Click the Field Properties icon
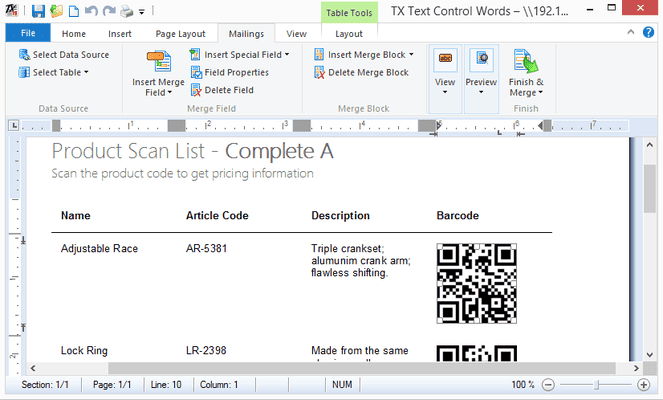The width and height of the screenshot is (663, 400). pos(195,72)
